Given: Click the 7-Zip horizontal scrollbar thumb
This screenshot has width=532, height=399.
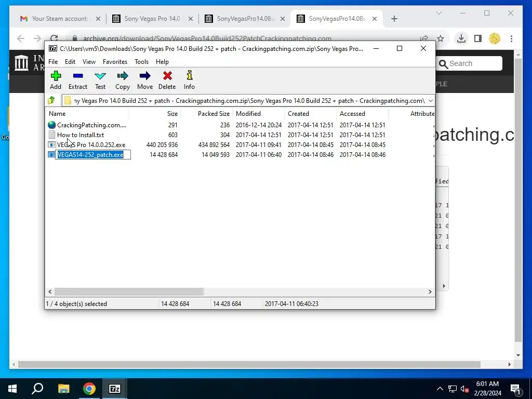Looking at the screenshot, I should (129, 292).
